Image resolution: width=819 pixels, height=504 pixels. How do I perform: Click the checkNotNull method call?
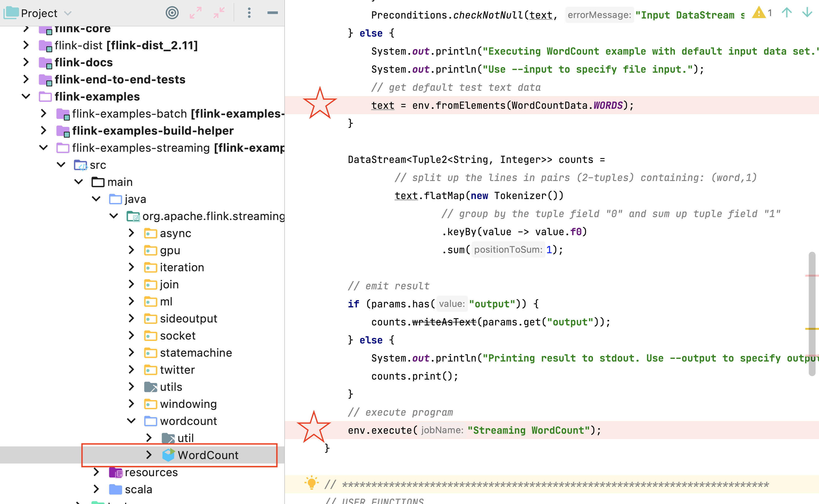point(488,15)
